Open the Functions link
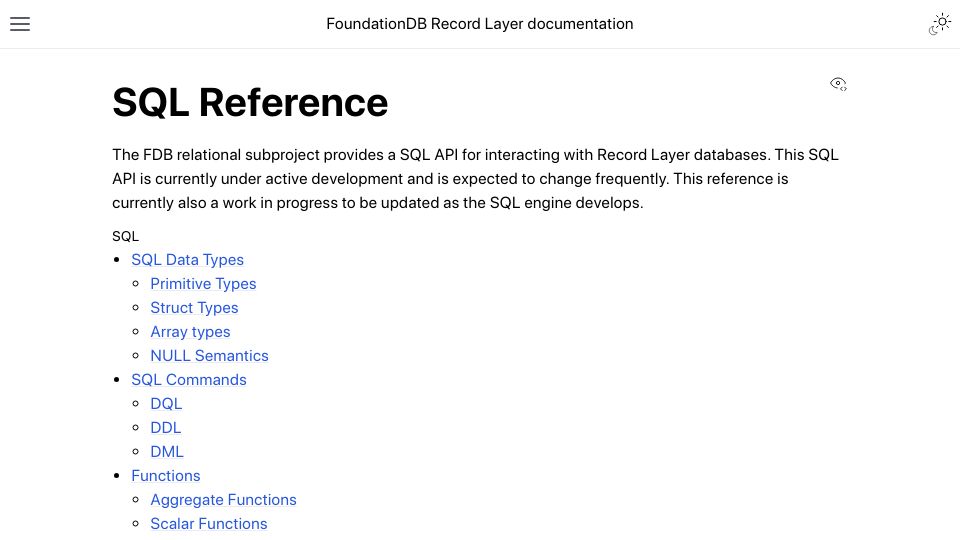The height and width of the screenshot is (540, 960). click(x=165, y=476)
